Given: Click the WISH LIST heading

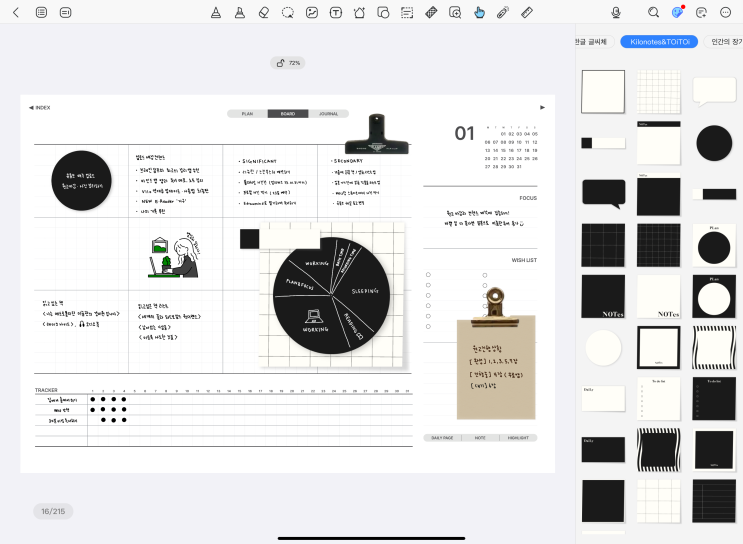Looking at the screenshot, I should tap(524, 260).
